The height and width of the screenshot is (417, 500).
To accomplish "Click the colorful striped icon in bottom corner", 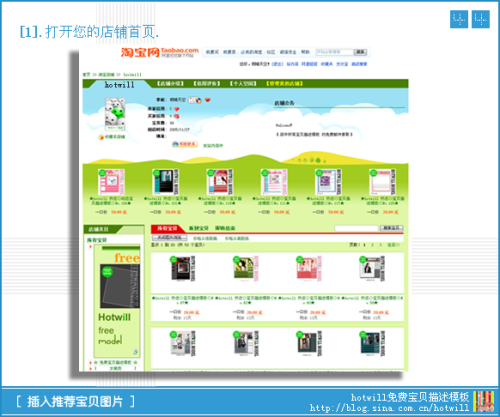I will (x=483, y=402).
